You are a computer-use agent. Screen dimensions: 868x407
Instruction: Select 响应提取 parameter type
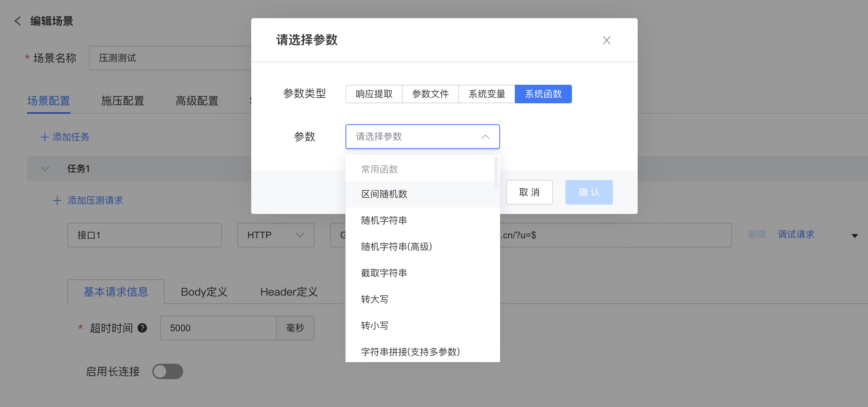coord(374,94)
